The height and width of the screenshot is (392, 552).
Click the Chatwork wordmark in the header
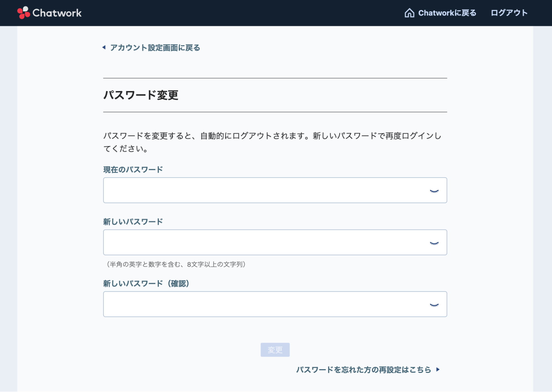57,13
